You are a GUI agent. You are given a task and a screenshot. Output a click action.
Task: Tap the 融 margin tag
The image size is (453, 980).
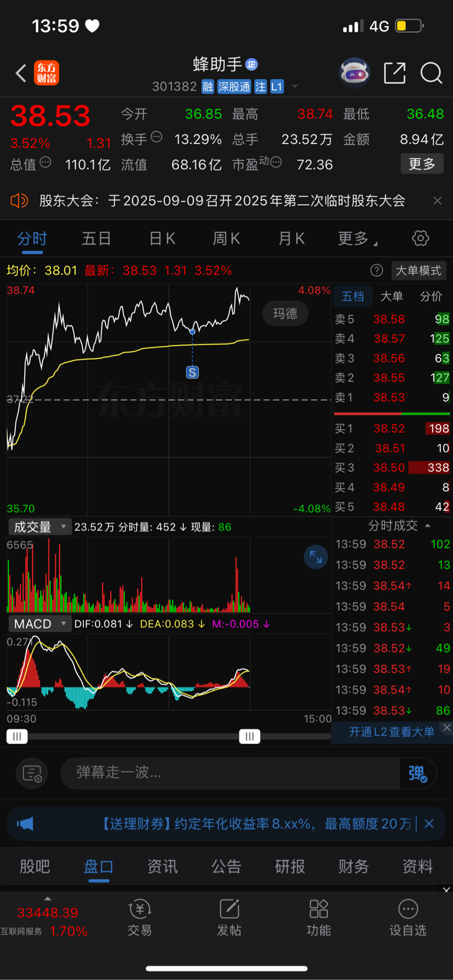click(x=208, y=87)
